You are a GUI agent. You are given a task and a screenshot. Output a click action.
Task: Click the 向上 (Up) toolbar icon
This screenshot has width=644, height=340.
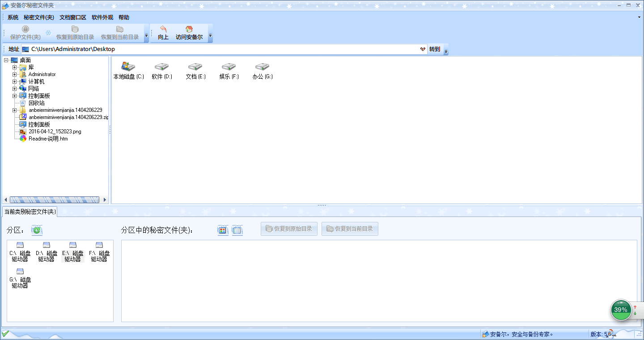click(163, 30)
